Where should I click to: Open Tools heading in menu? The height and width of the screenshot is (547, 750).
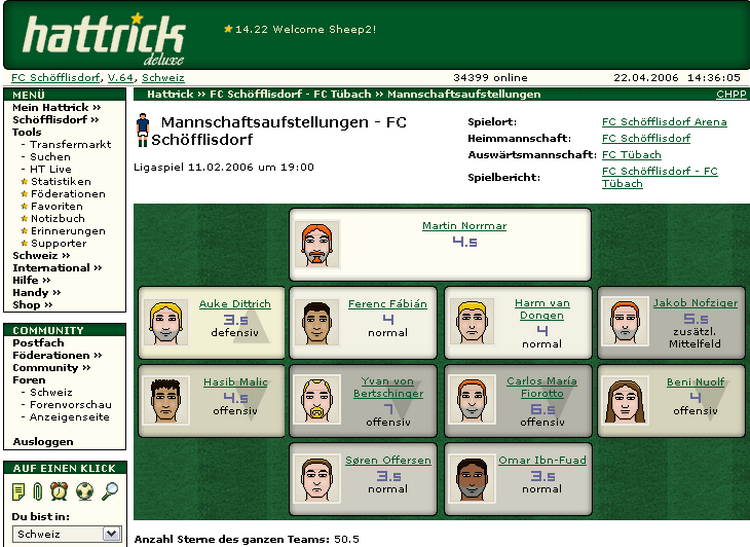click(x=27, y=132)
